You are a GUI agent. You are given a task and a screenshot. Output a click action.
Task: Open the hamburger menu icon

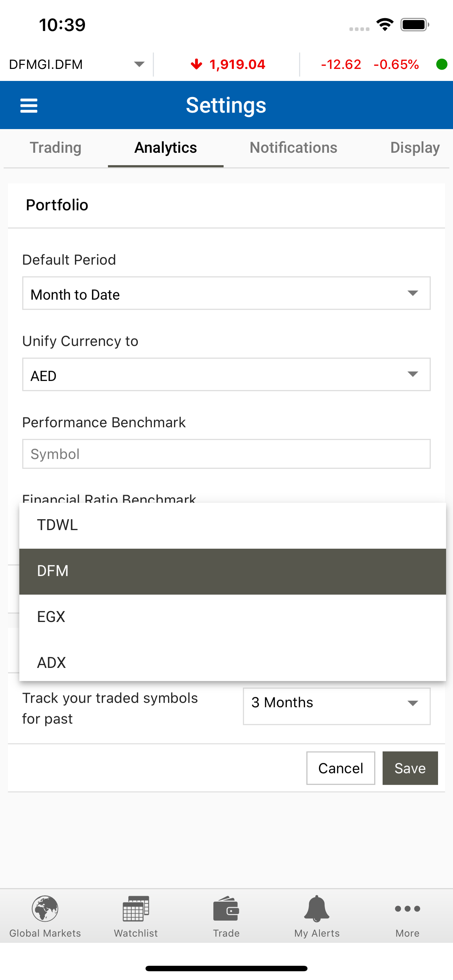tap(28, 105)
